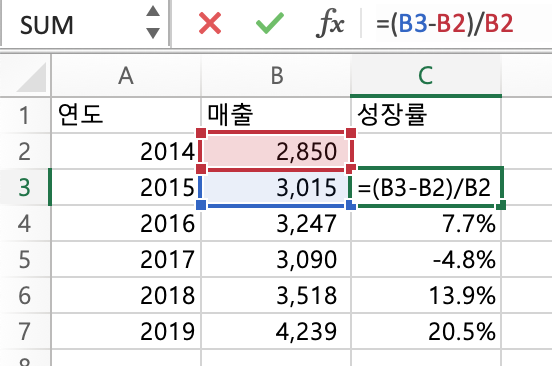Click the cell containing 2018

point(126,295)
